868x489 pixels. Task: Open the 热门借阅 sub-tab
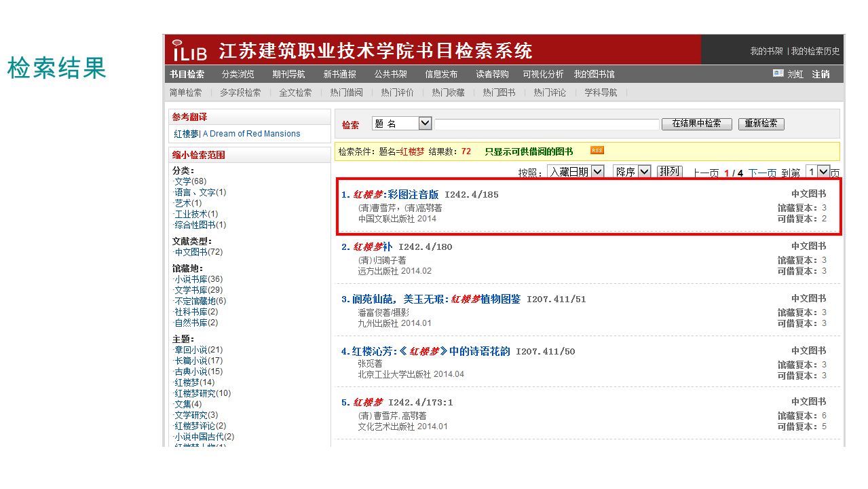click(346, 92)
